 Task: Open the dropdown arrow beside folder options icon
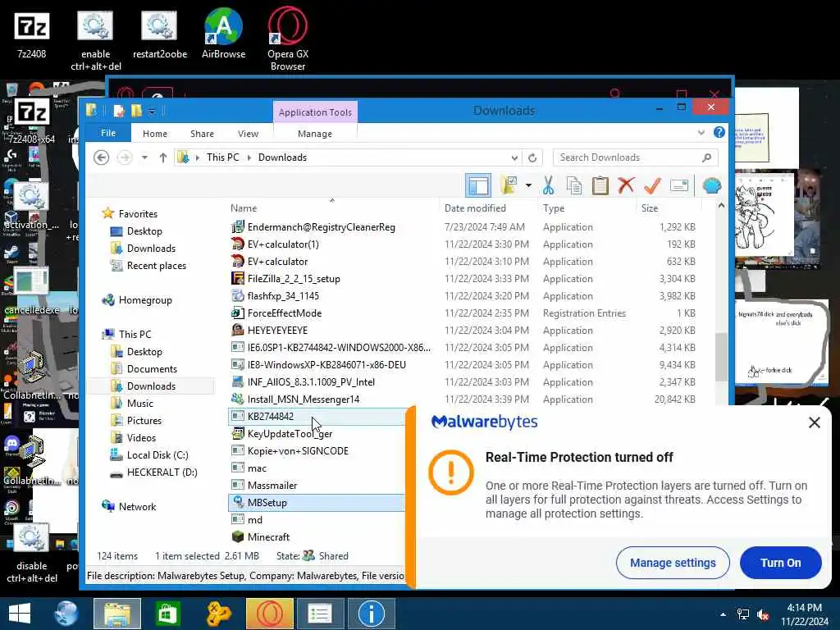point(528,185)
